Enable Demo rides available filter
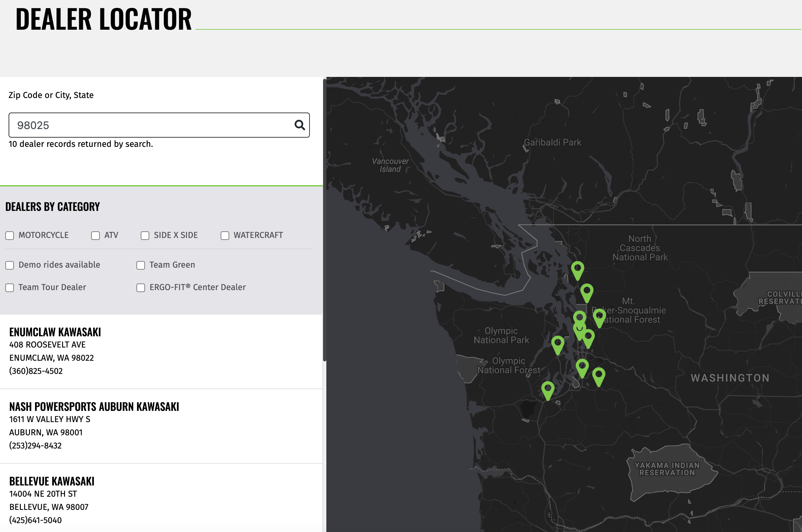802x532 pixels. pos(10,265)
